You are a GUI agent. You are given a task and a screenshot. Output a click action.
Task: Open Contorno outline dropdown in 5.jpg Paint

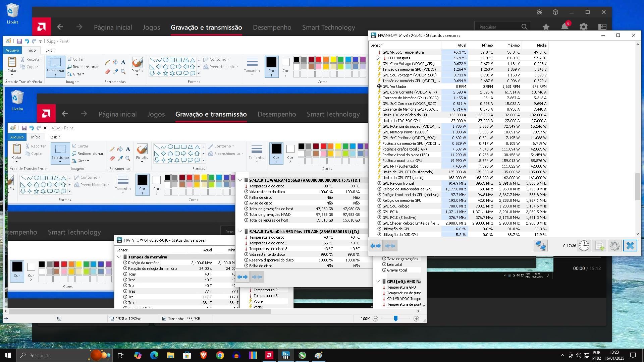(x=217, y=59)
